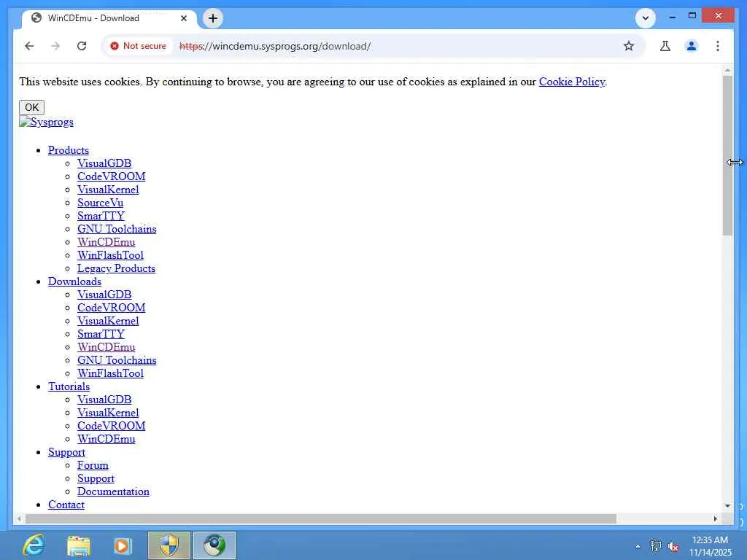The image size is (747, 560).
Task: Open VisualGDB under Tutorials
Action: [x=104, y=400]
